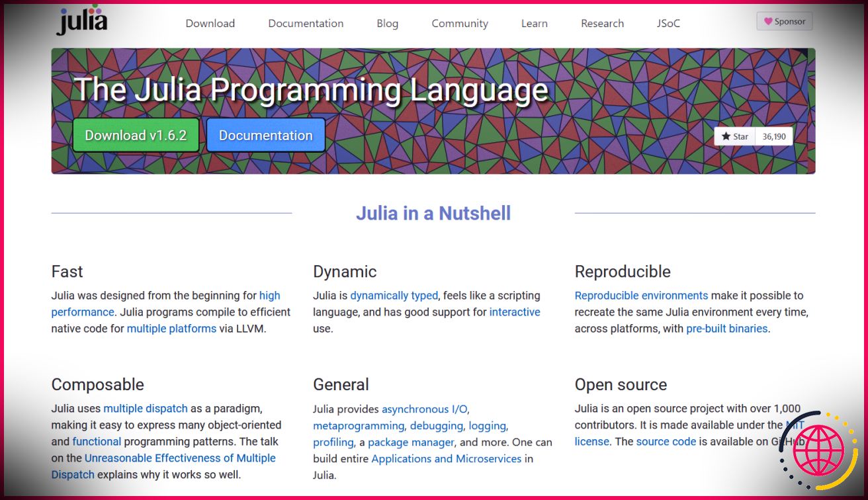The image size is (868, 500).
Task: Open the 'logging' link
Action: [x=487, y=426]
